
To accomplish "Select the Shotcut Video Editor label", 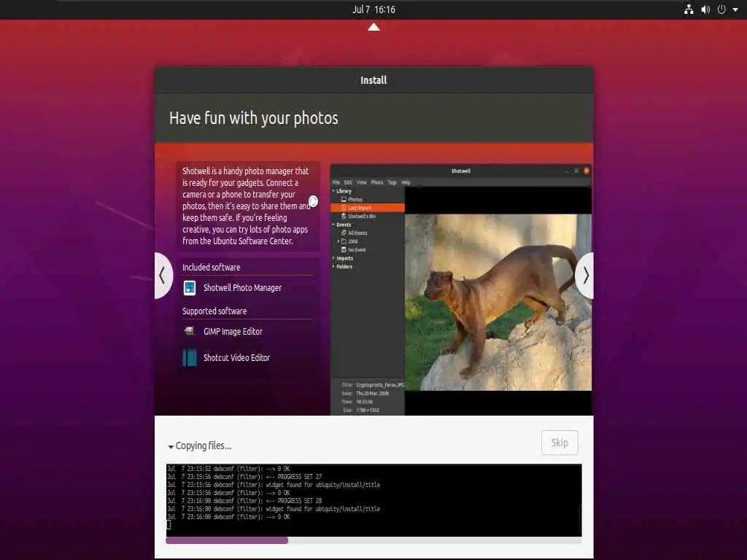I will (x=237, y=357).
